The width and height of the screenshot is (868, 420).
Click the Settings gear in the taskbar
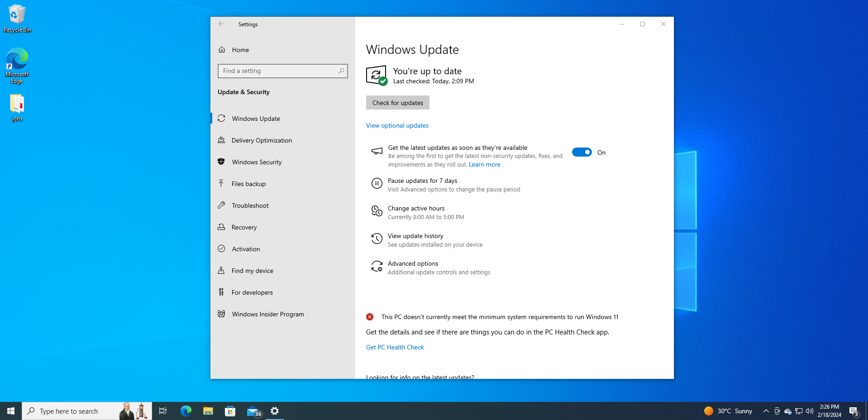pos(275,411)
